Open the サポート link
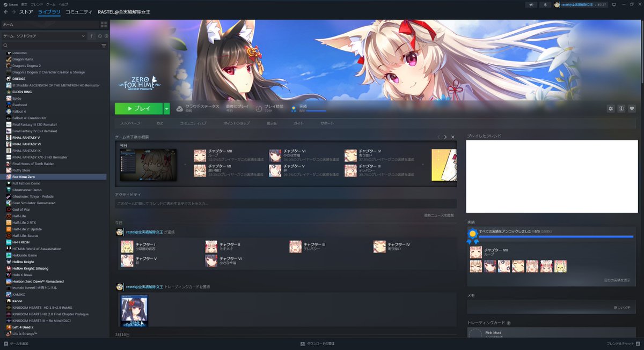 pos(327,123)
